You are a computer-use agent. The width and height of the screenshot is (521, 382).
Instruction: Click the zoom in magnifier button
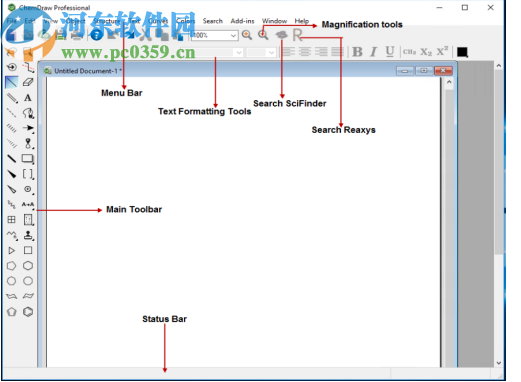[x=247, y=35]
